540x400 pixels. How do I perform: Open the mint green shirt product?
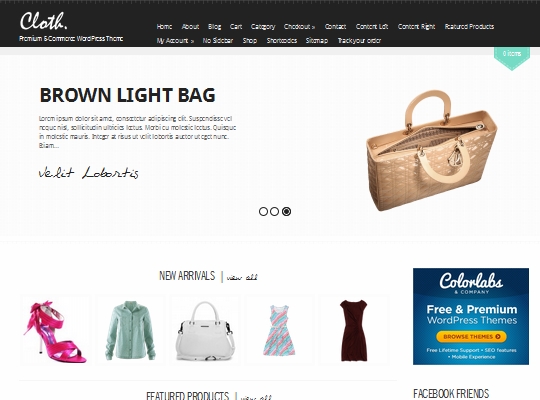coord(130,330)
